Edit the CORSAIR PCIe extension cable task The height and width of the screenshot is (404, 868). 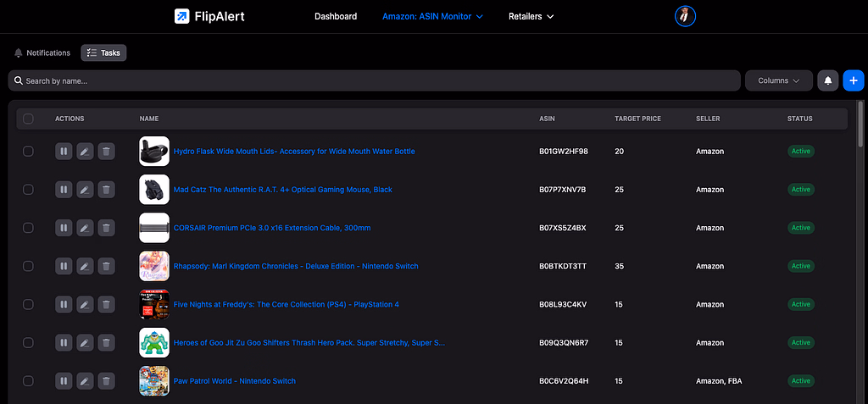click(85, 228)
